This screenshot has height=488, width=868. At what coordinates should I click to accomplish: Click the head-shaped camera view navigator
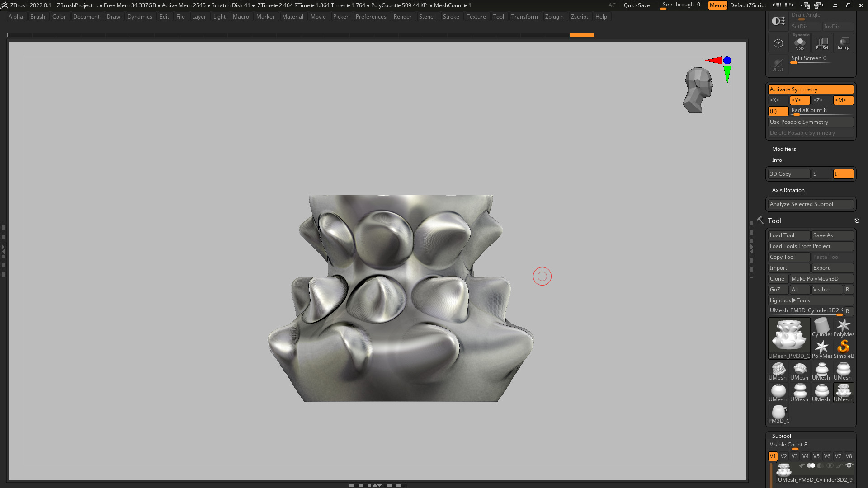click(698, 90)
